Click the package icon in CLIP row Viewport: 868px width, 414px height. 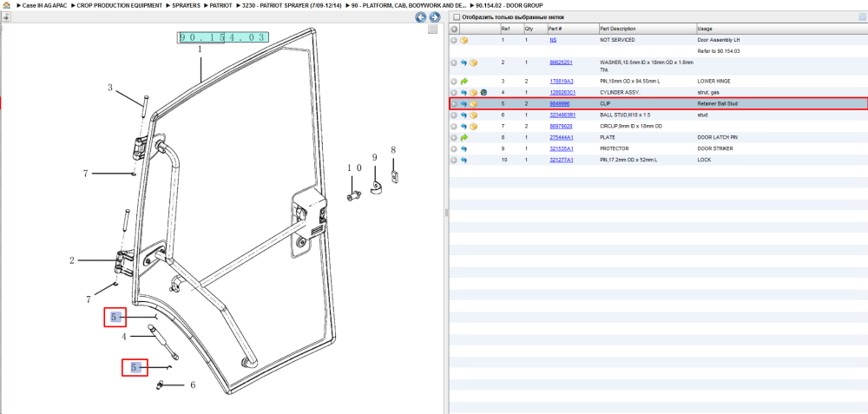point(473,104)
